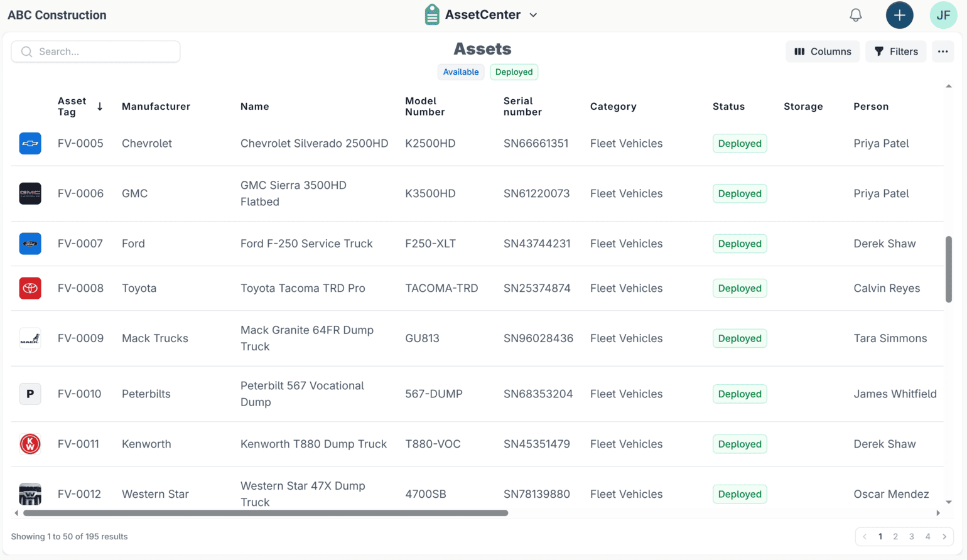Go to page 3
This screenshot has height=560, width=967.
coord(911,537)
